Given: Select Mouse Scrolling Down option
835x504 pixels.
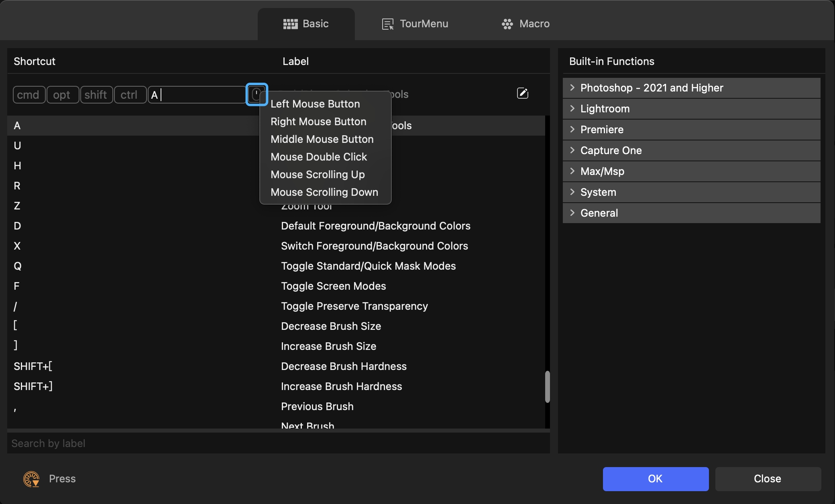Looking at the screenshot, I should click(325, 192).
